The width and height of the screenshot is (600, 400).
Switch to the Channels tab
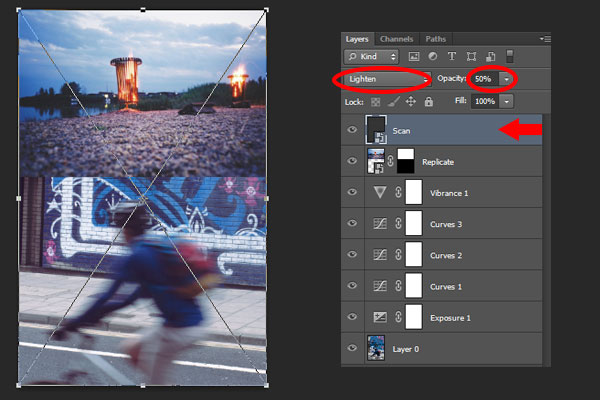coord(396,39)
